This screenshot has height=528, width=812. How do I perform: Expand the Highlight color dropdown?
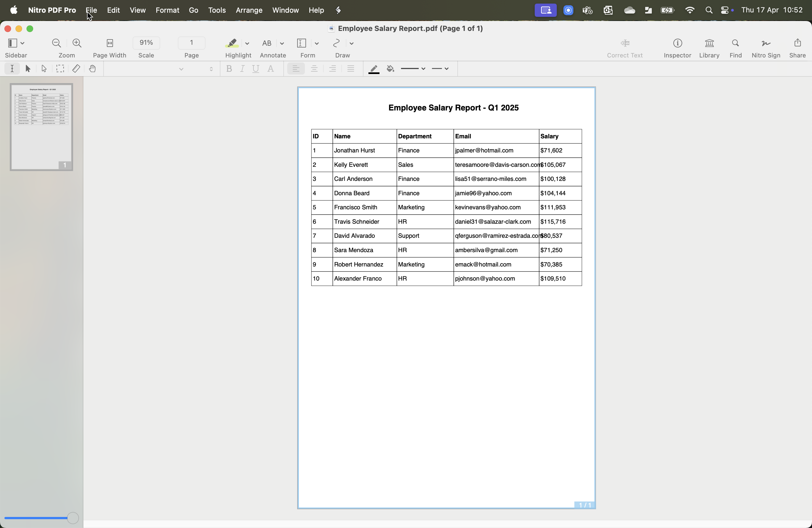247,43
